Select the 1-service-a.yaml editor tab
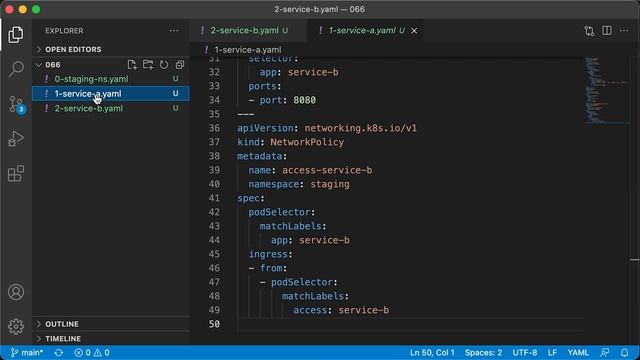Image resolution: width=640 pixels, height=360 pixels. click(365, 31)
